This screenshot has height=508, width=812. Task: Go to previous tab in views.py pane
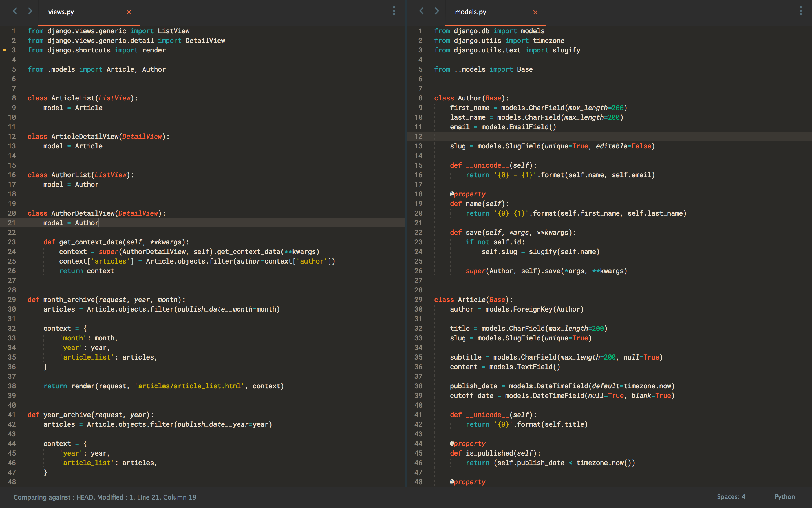(x=15, y=11)
